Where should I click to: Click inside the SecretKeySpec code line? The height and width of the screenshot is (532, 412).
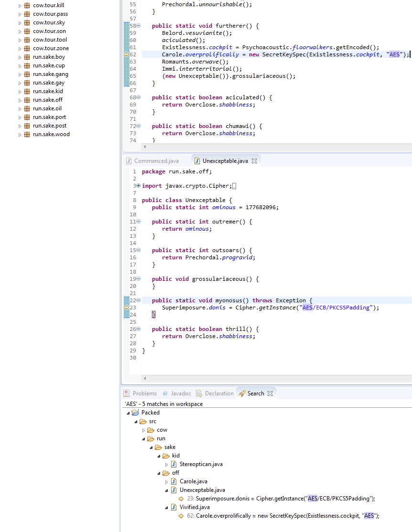coord(286,54)
